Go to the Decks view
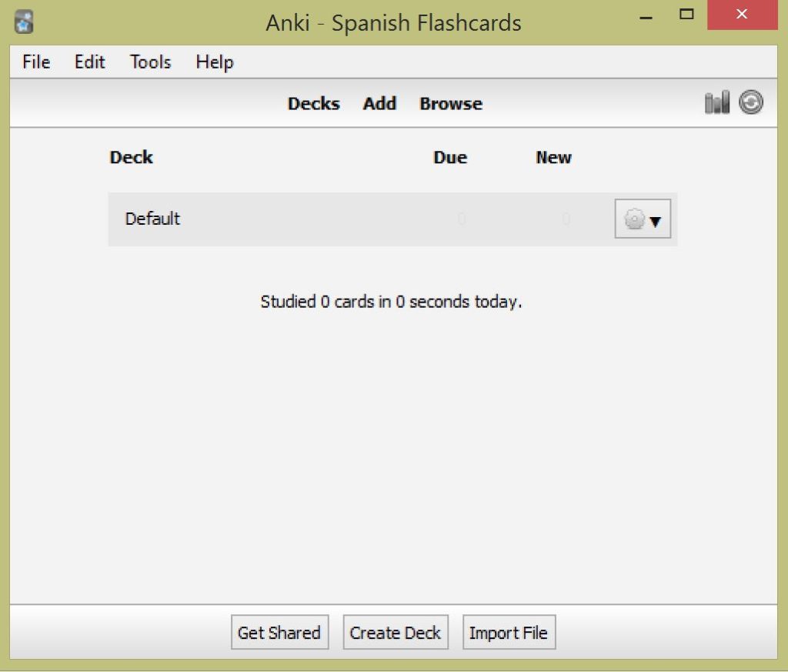788x672 pixels. (314, 104)
